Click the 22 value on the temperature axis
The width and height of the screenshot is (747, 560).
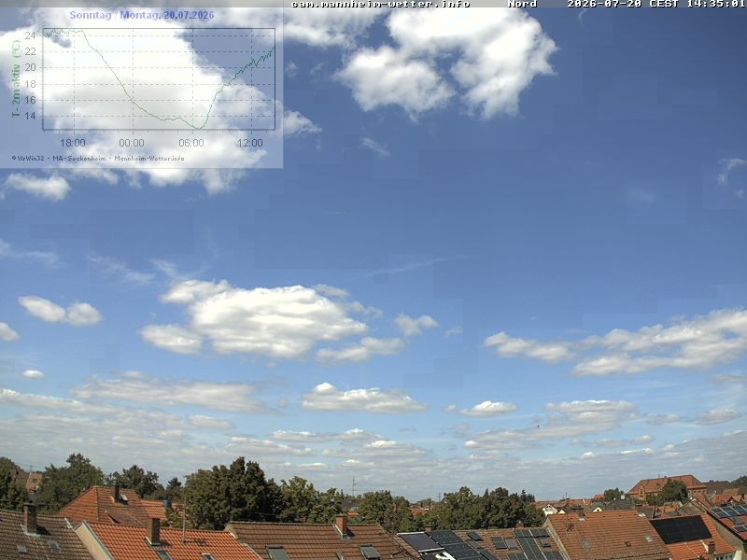click(31, 51)
